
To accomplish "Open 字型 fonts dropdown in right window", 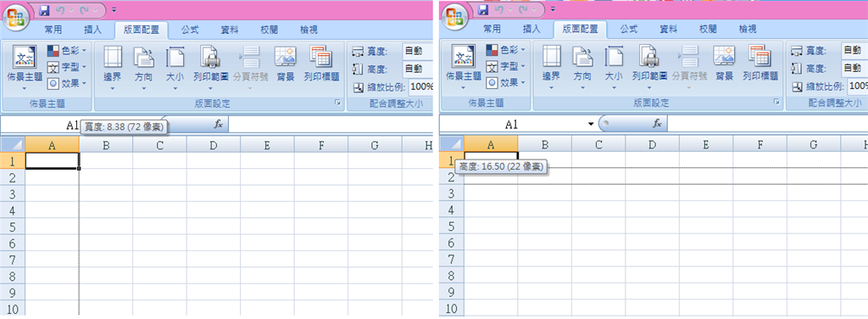I will pos(505,66).
